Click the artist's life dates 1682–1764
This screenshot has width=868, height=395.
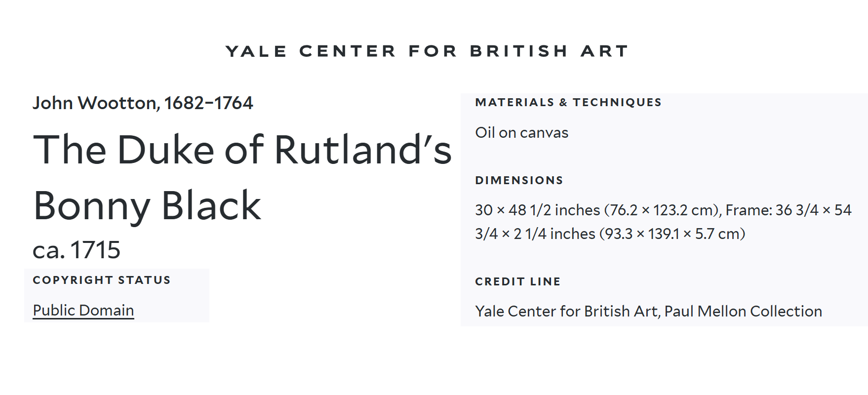pyautogui.click(x=209, y=103)
